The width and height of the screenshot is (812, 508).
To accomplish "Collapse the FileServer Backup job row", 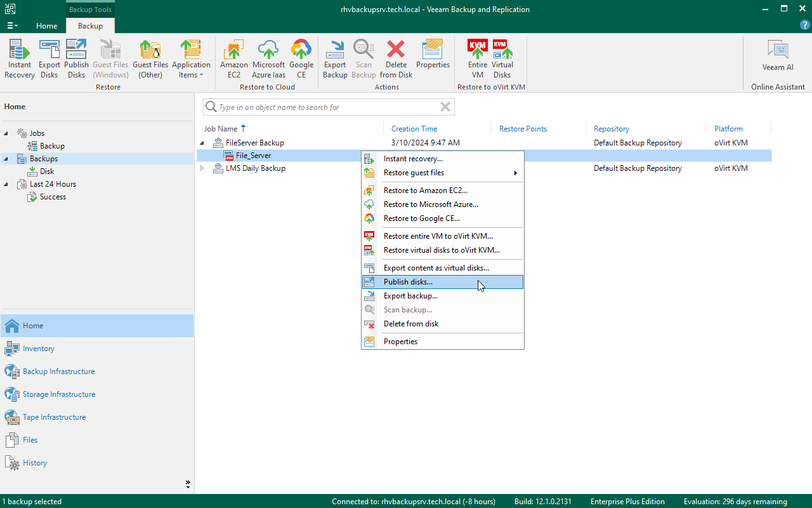I will [202, 143].
